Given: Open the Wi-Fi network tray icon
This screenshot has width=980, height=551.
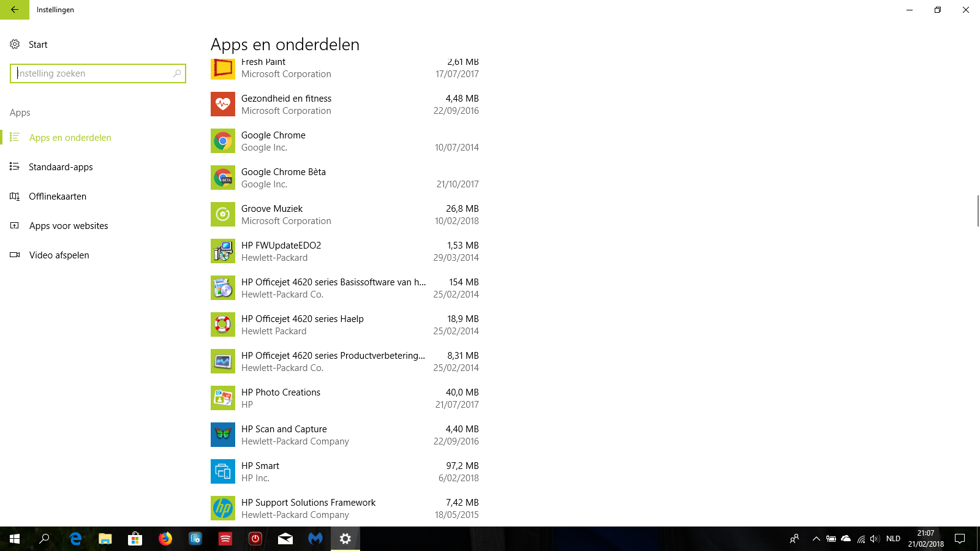Looking at the screenshot, I should 861,539.
